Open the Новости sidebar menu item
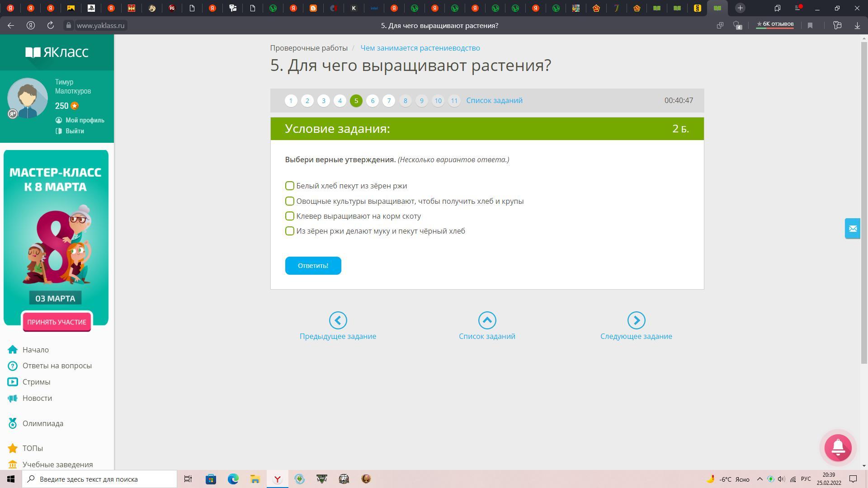The width and height of the screenshot is (868, 488). point(37,398)
